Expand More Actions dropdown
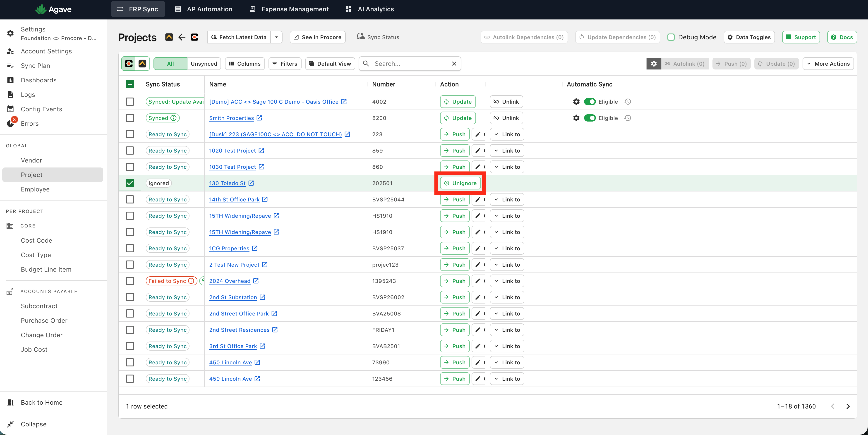The image size is (868, 435). (x=828, y=64)
